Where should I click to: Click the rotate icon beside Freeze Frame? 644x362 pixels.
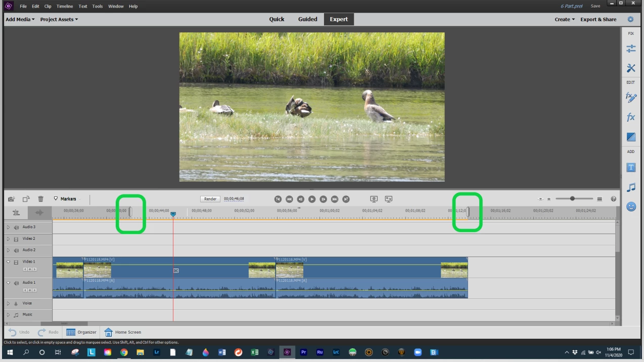pyautogui.click(x=26, y=199)
